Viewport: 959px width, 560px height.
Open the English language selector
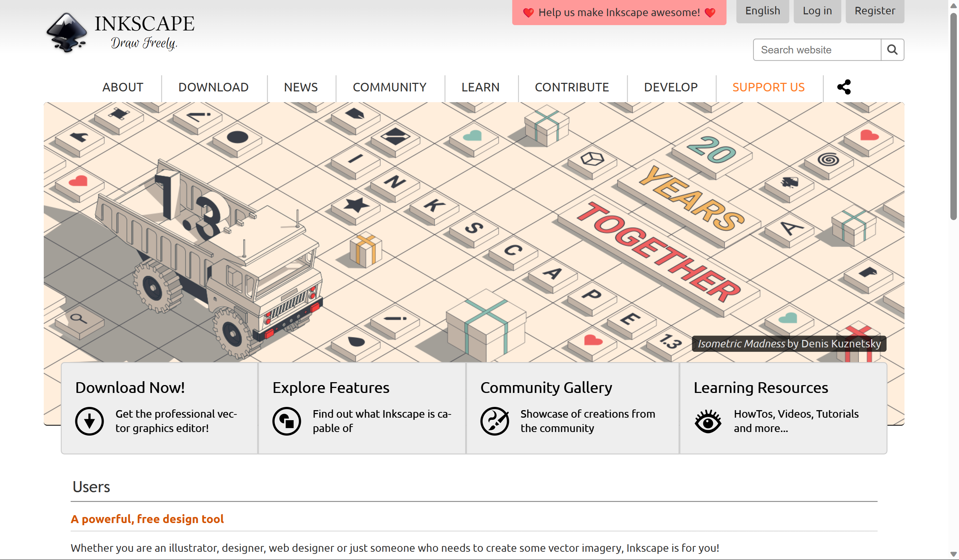click(x=762, y=11)
